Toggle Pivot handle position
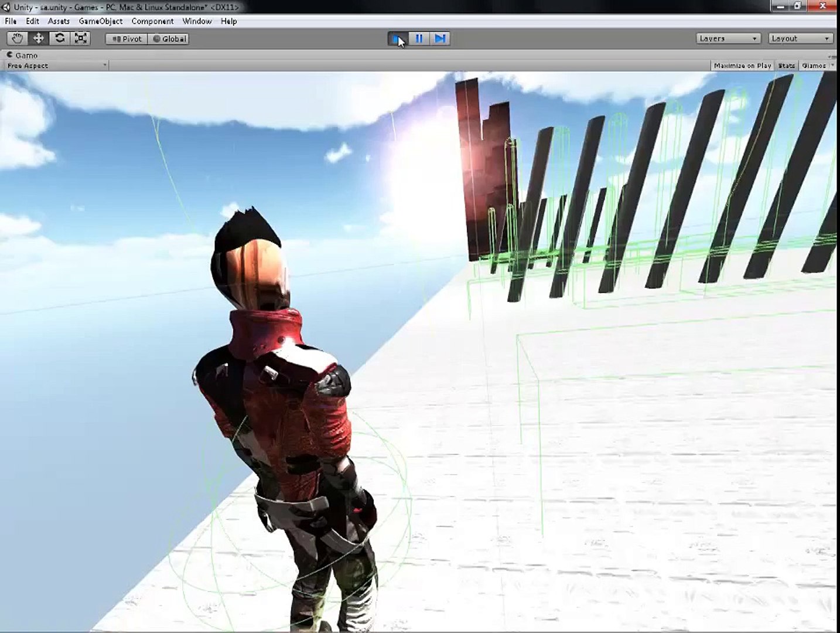Image resolution: width=840 pixels, height=633 pixels. tap(127, 39)
